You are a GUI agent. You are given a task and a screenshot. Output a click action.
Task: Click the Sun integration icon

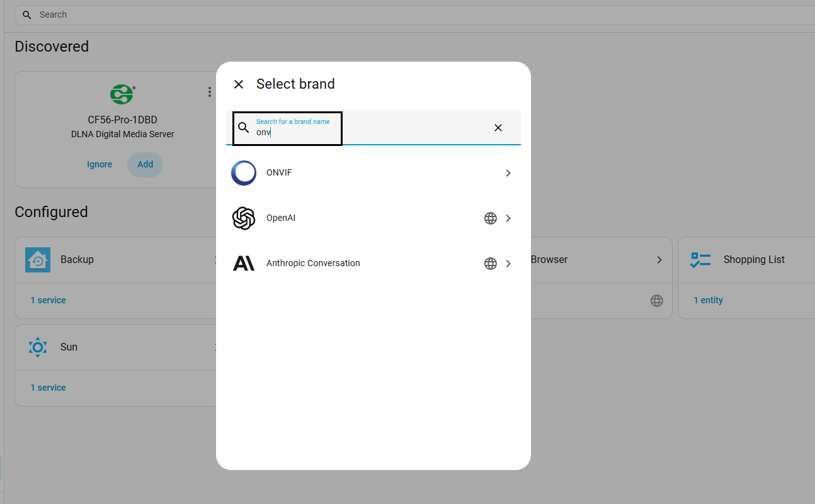pyautogui.click(x=38, y=347)
